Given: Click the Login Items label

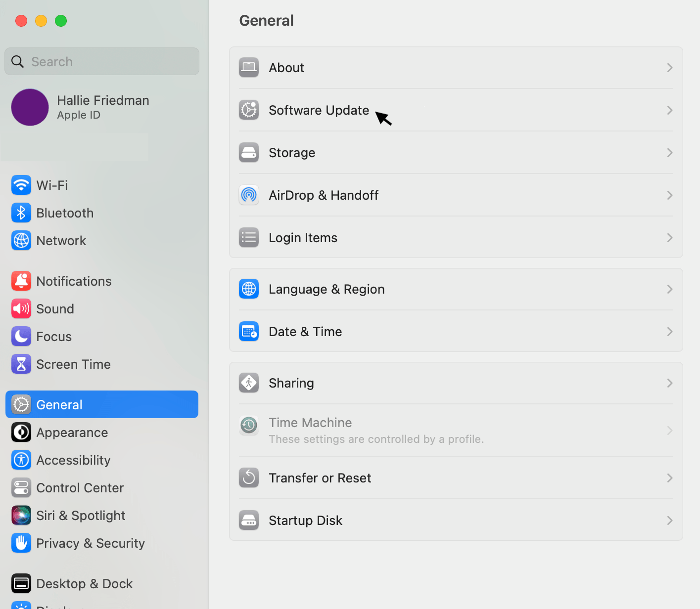Looking at the screenshot, I should coord(303,238).
